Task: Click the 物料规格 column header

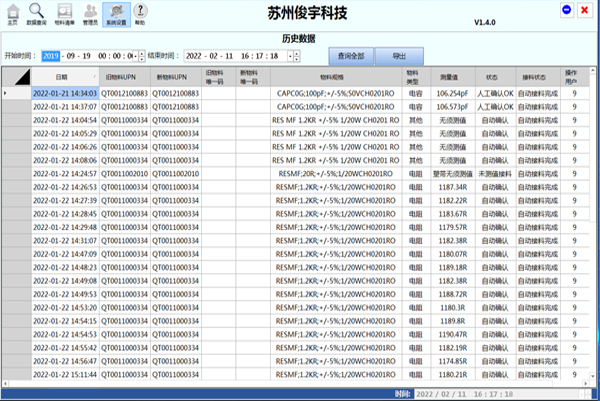Action: 336,77
